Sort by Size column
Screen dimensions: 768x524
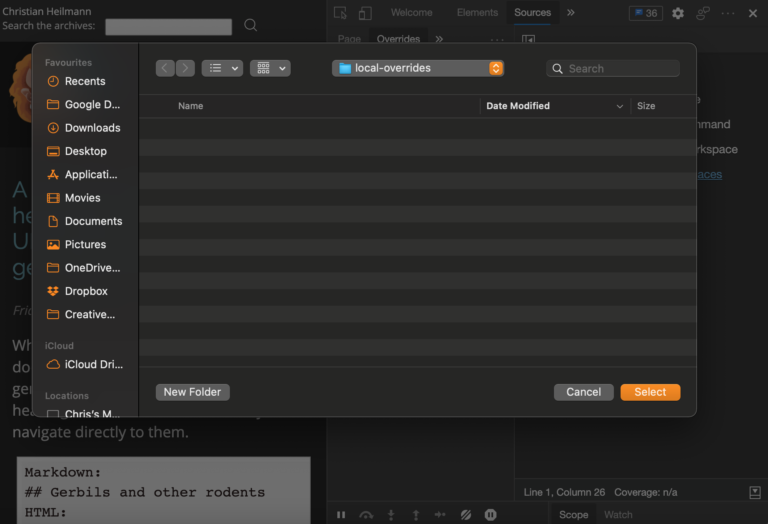[646, 106]
